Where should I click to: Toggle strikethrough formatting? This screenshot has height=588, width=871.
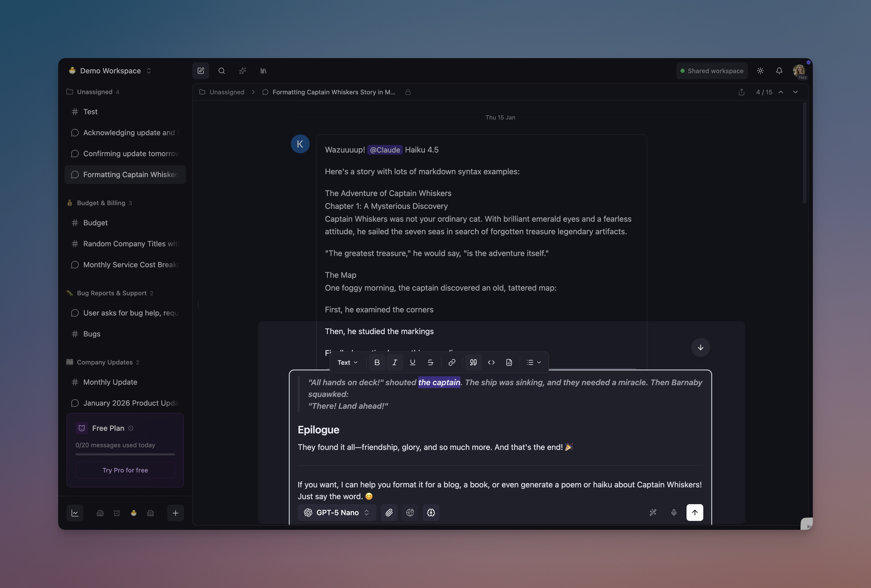pyautogui.click(x=430, y=362)
